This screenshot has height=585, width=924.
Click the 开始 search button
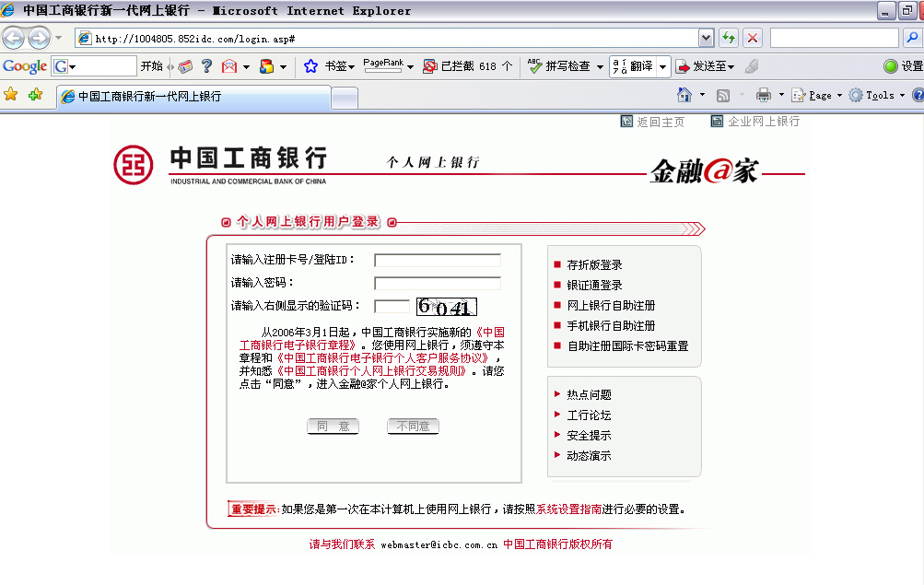151,66
